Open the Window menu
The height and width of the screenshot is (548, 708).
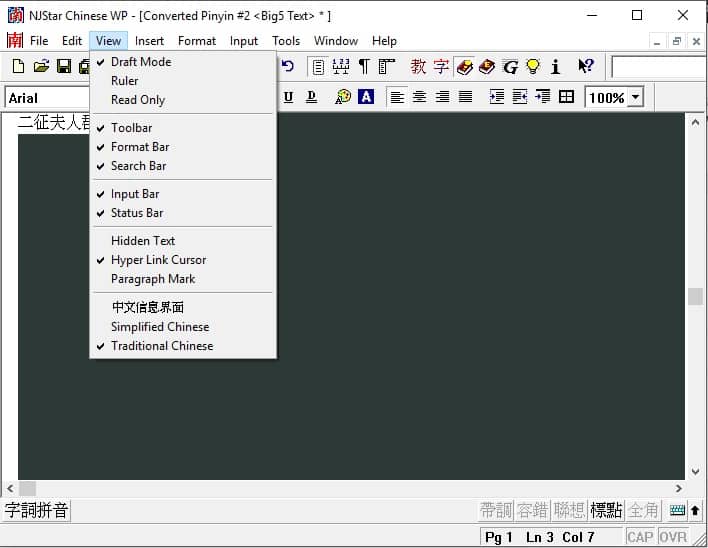[336, 41]
